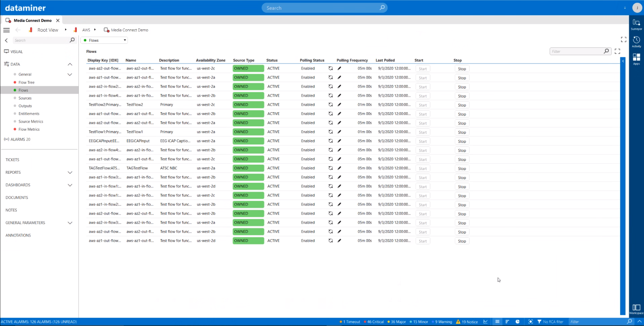Click the outer fullscreen icon of the card
The width and height of the screenshot is (644, 326).
[623, 40]
